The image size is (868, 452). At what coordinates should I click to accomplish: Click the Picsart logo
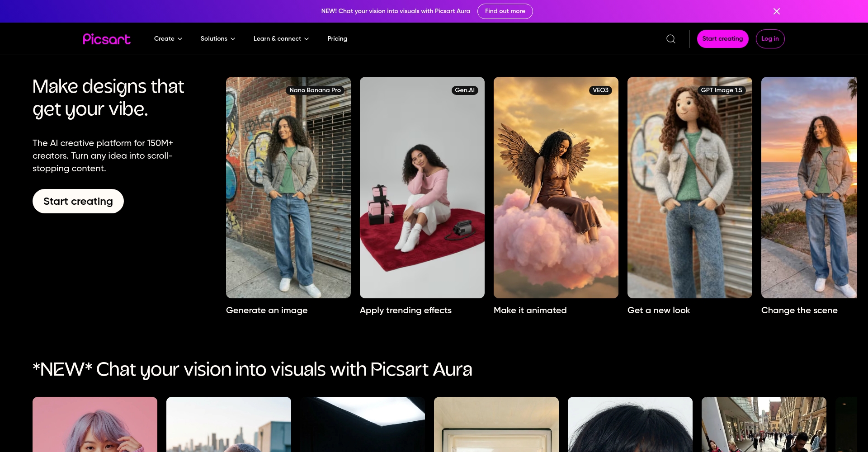(106, 38)
